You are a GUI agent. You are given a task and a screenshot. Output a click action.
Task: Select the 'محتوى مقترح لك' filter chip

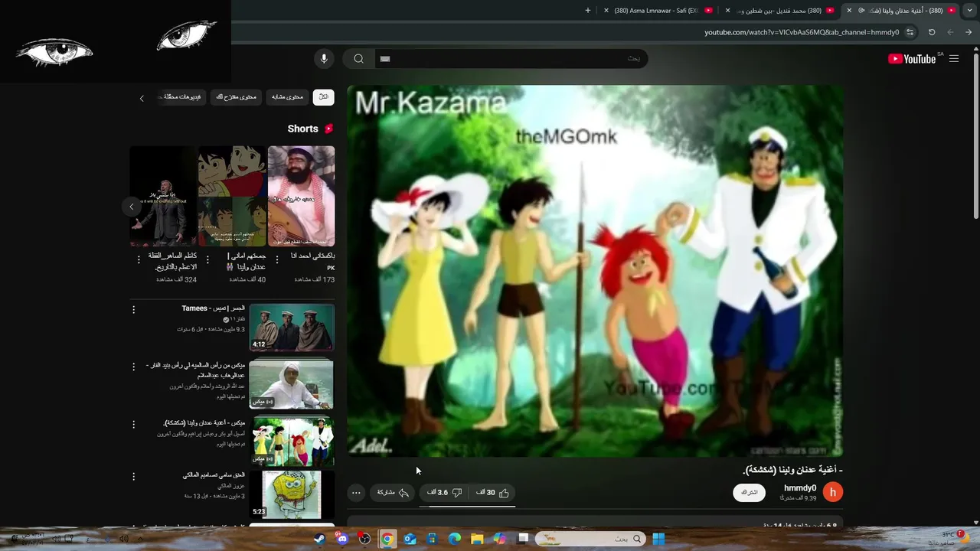(x=237, y=97)
